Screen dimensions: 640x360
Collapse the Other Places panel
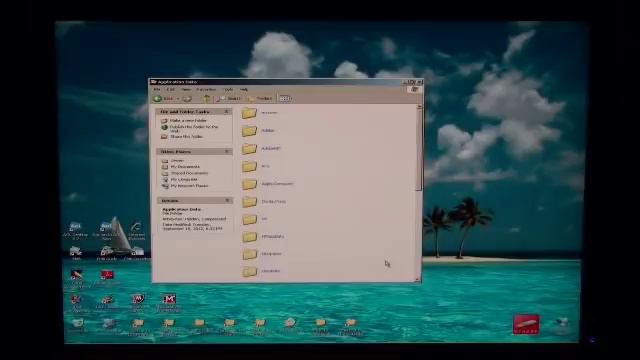point(227,151)
